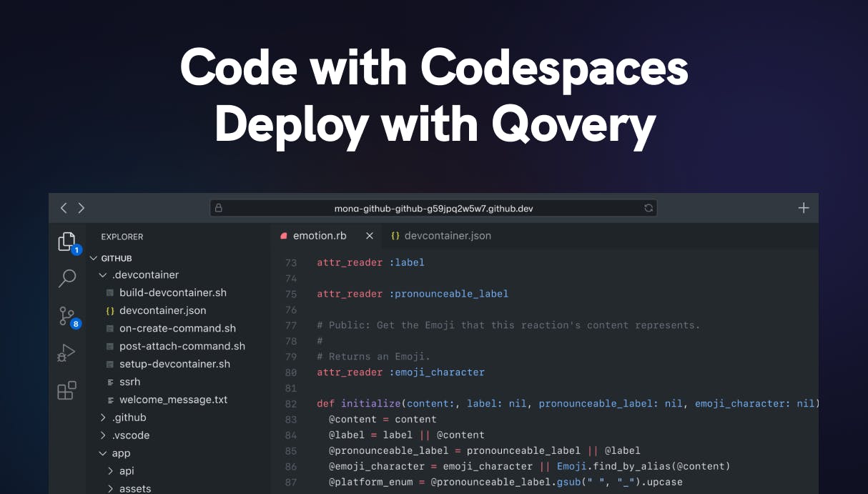The width and height of the screenshot is (868, 494).
Task: Reload the page with the refresh icon
Action: pos(648,208)
